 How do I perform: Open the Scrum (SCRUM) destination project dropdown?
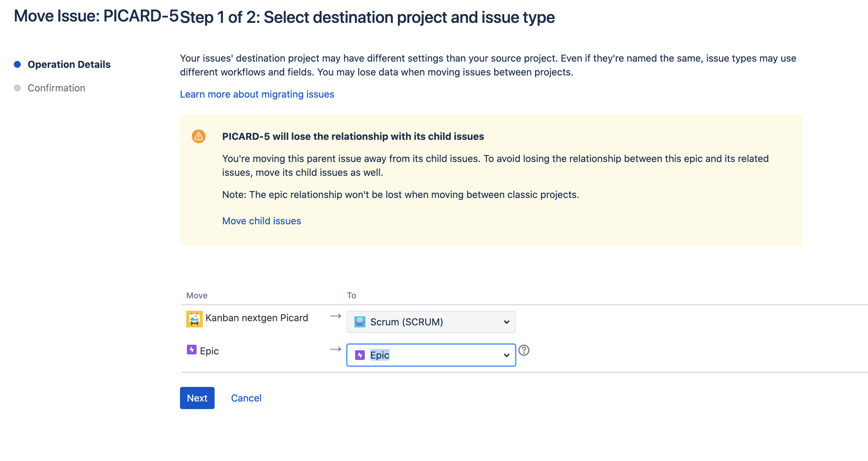coord(431,322)
